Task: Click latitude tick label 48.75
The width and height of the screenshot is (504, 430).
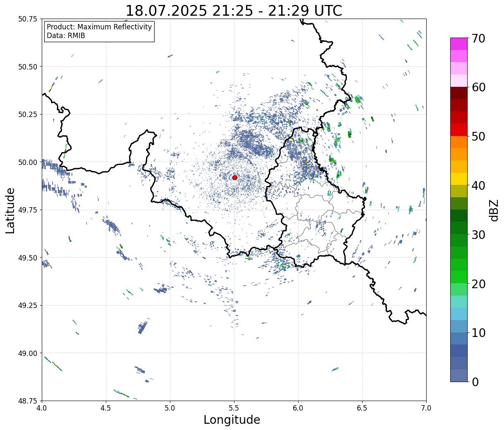Action: [x=28, y=401]
